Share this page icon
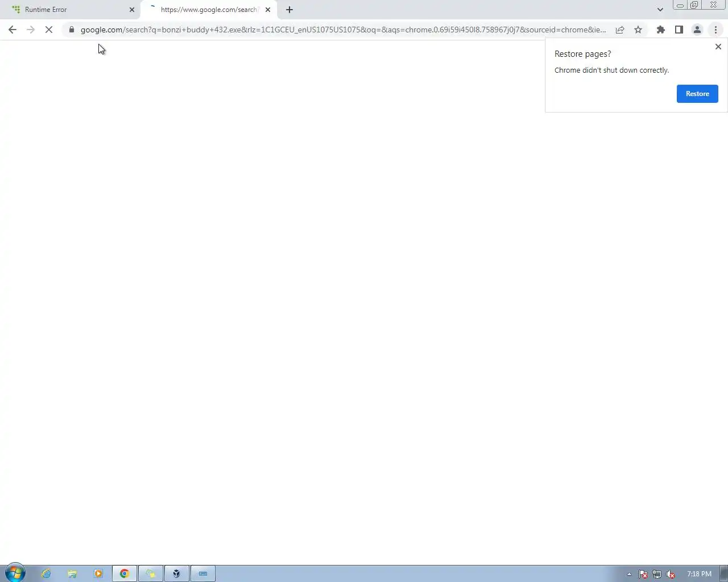The height and width of the screenshot is (582, 728). [620, 30]
